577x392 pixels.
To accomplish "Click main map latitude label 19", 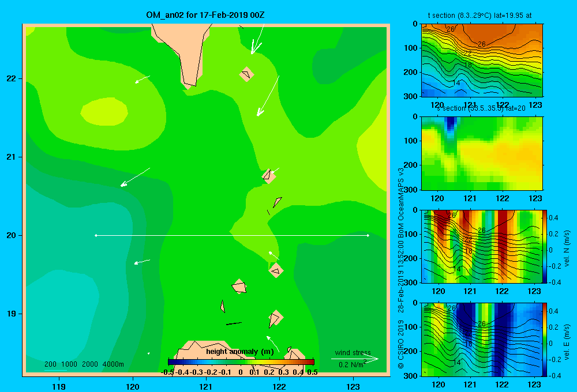I will click(x=12, y=314).
